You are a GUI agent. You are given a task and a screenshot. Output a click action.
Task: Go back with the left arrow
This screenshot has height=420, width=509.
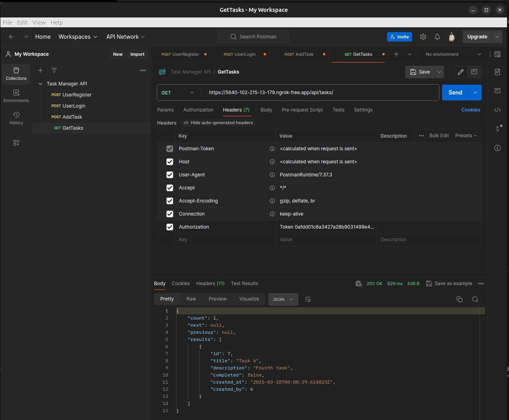click(11, 37)
